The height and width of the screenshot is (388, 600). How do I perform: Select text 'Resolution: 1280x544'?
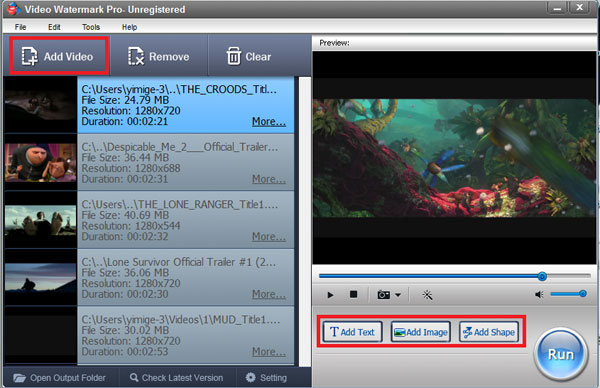tap(130, 226)
